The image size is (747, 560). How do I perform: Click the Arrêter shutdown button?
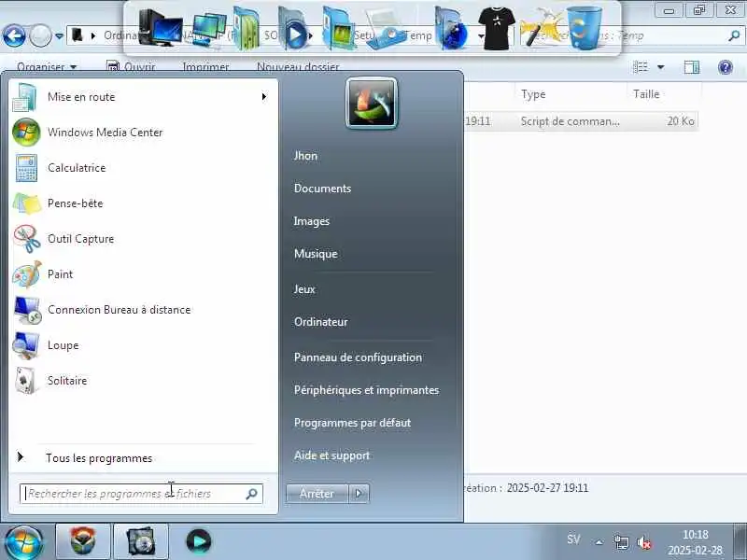tap(317, 494)
